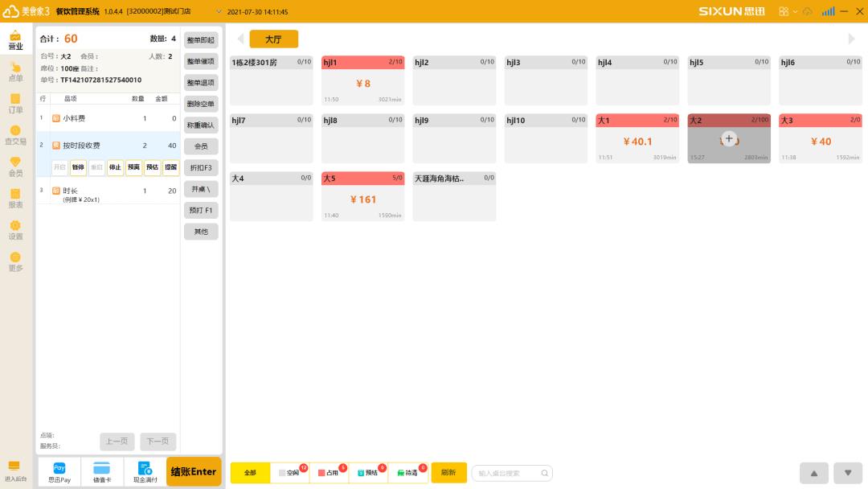
Task: Open the 设置 settings gear icon
Action: 15,230
